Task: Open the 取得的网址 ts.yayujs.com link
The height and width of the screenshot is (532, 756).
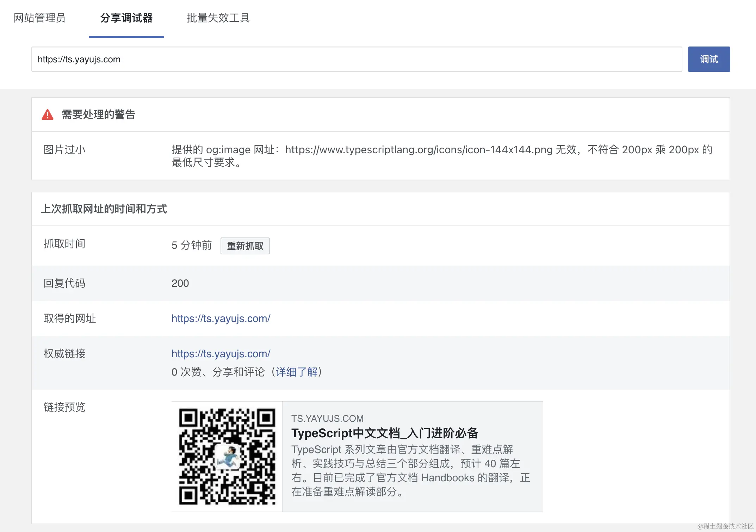Action: pos(221,318)
